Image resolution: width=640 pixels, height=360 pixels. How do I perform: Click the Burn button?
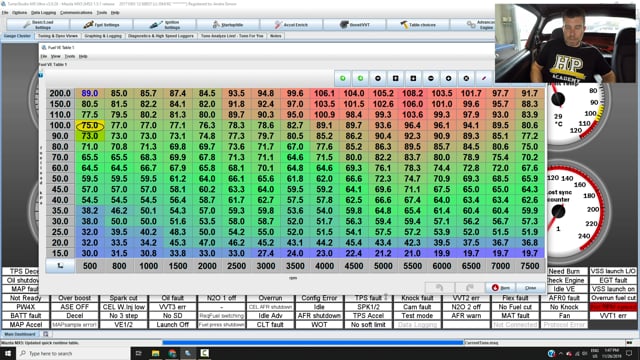click(501, 287)
